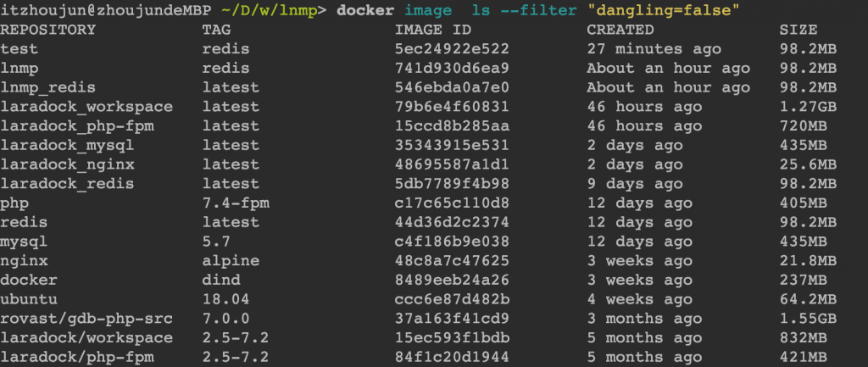Click the lnmp_redis repository name
Viewport: 868px width, 367px height.
[x=48, y=87]
